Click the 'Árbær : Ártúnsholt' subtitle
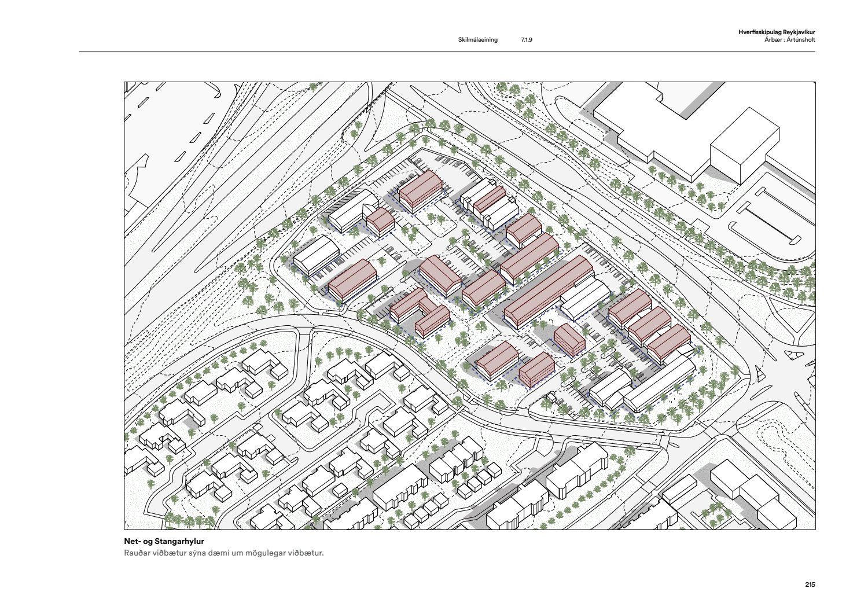 click(789, 39)
